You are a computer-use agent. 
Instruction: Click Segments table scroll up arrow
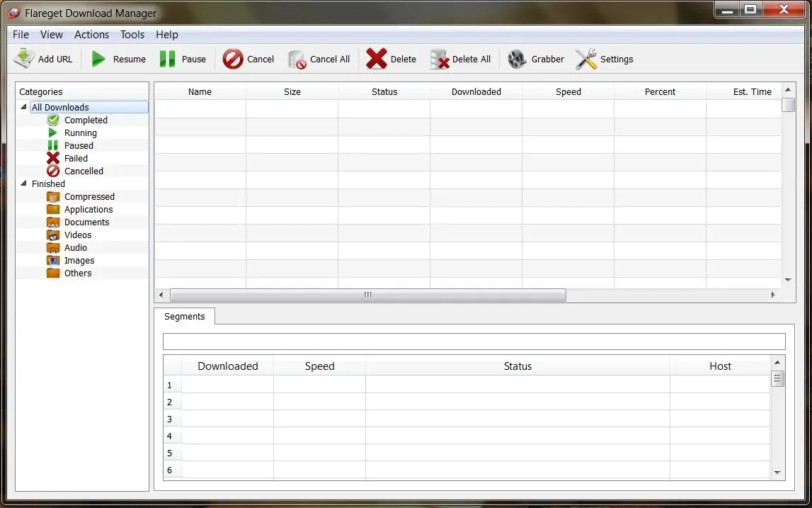pyautogui.click(x=777, y=362)
